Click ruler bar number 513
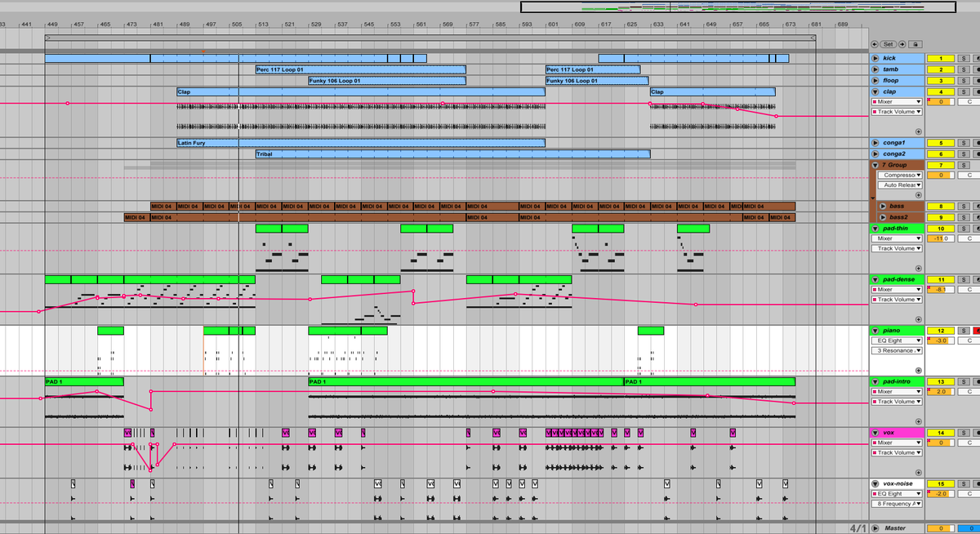 tap(264, 25)
